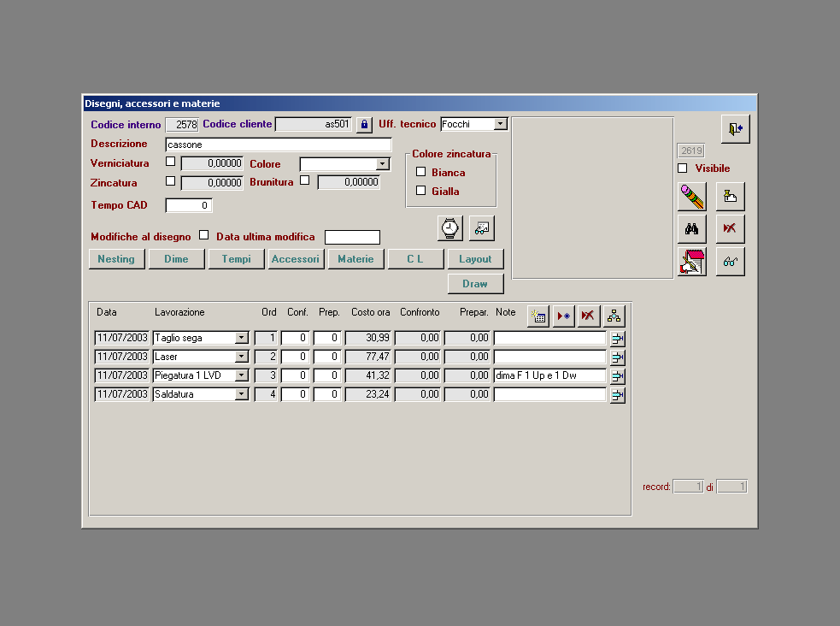Click the Costo ora value 77,47
This screenshot has width=840, height=626.
pos(368,357)
